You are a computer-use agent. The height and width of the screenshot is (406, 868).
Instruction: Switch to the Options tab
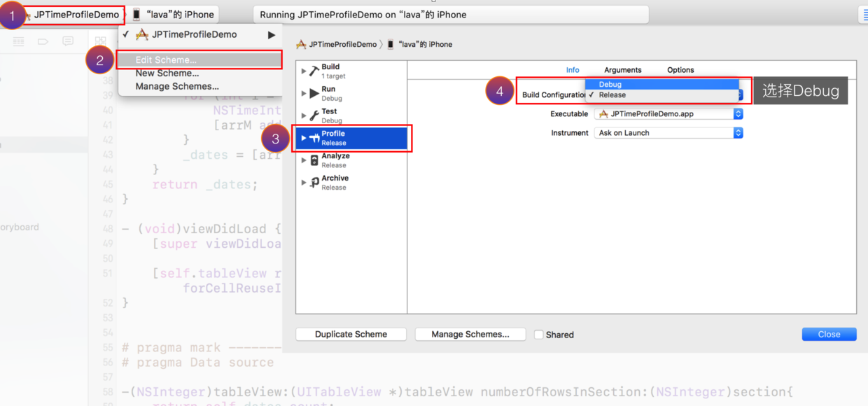tap(680, 70)
